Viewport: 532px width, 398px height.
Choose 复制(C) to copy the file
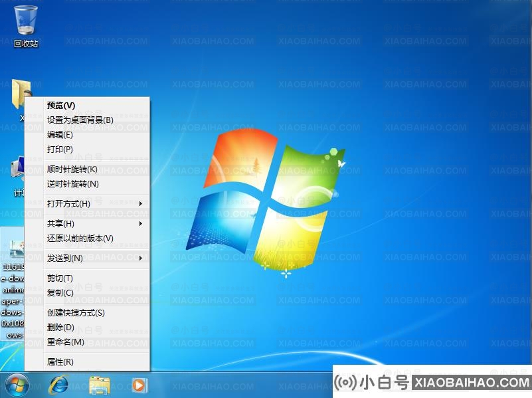click(x=88, y=293)
